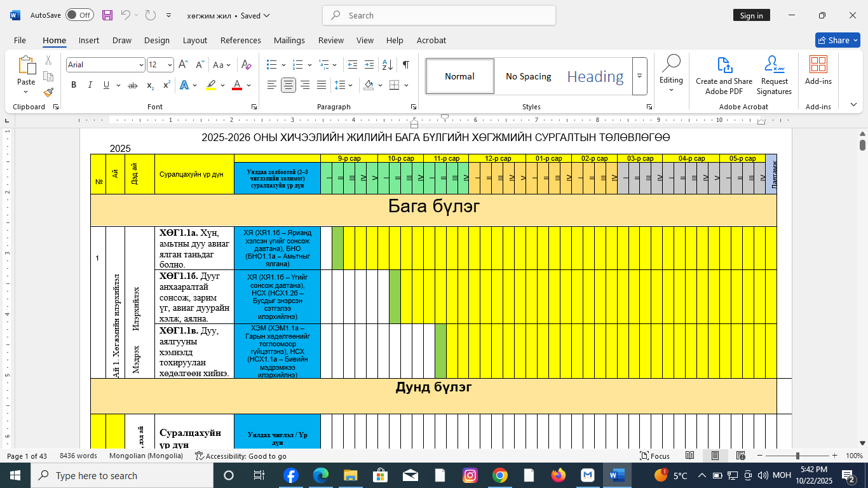868x488 pixels.
Task: Toggle Focus mode in status bar
Action: pos(655,456)
